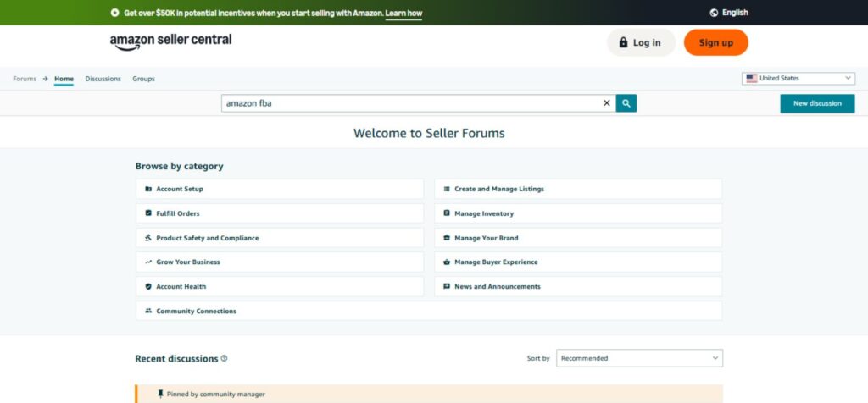
Task: Open the Grow Your Business category
Action: pyautogui.click(x=280, y=262)
